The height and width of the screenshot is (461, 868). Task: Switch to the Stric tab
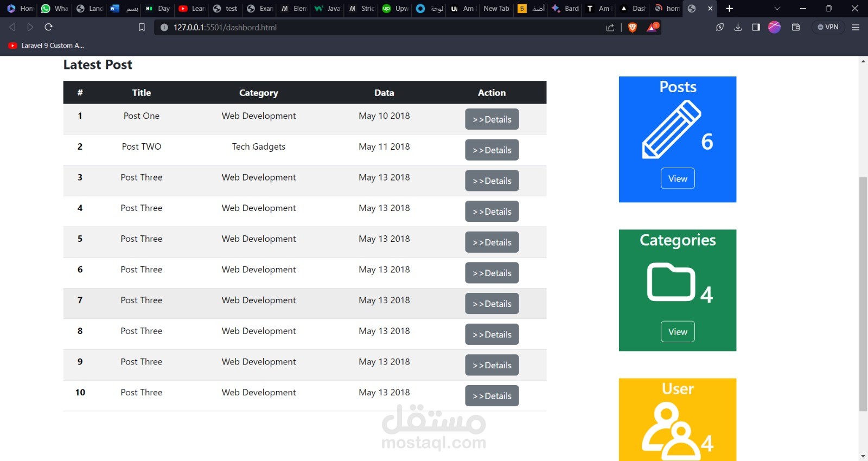pyautogui.click(x=361, y=9)
